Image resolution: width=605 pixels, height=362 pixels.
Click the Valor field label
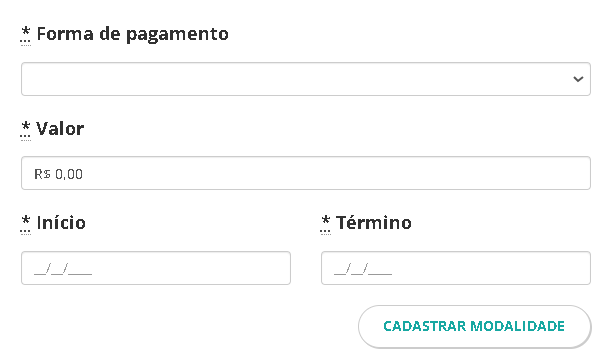coord(60,129)
